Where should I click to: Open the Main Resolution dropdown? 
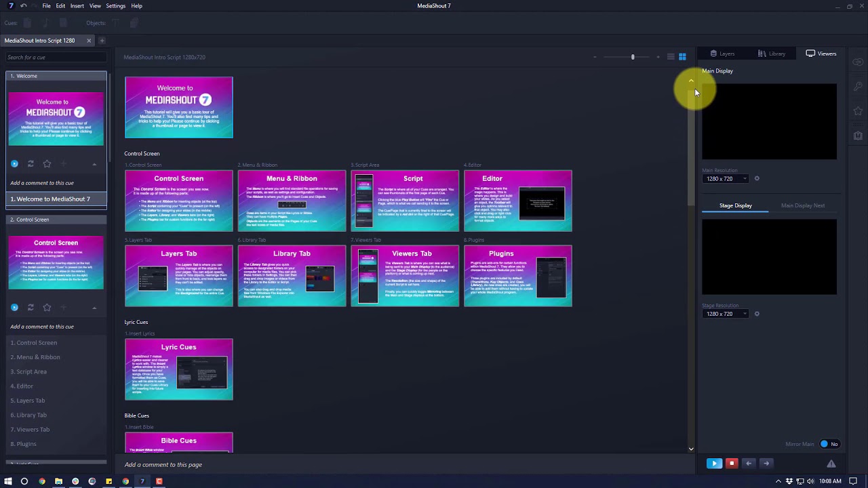click(x=726, y=179)
